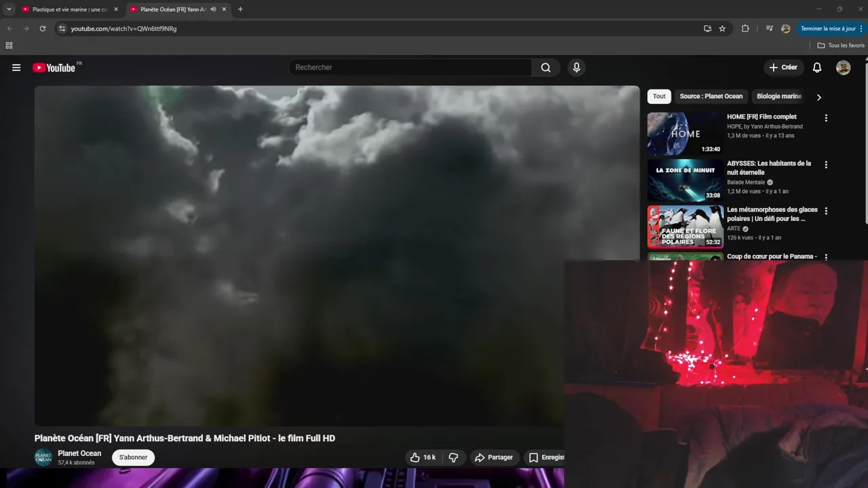This screenshot has width=868, height=488.
Task: Close the Plastique et vie marine tab
Action: click(x=116, y=9)
